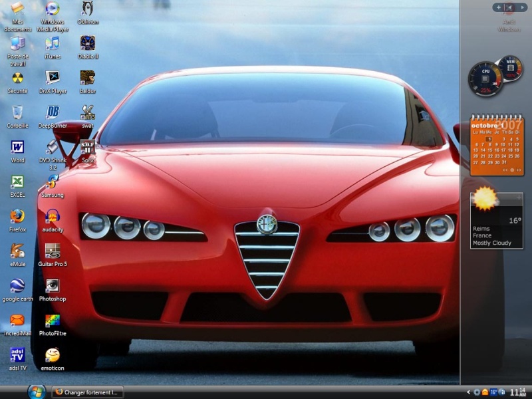Add a gadget with sidebar plus button
Image resolution: width=532 pixels, height=399 pixels.
pyautogui.click(x=498, y=7)
